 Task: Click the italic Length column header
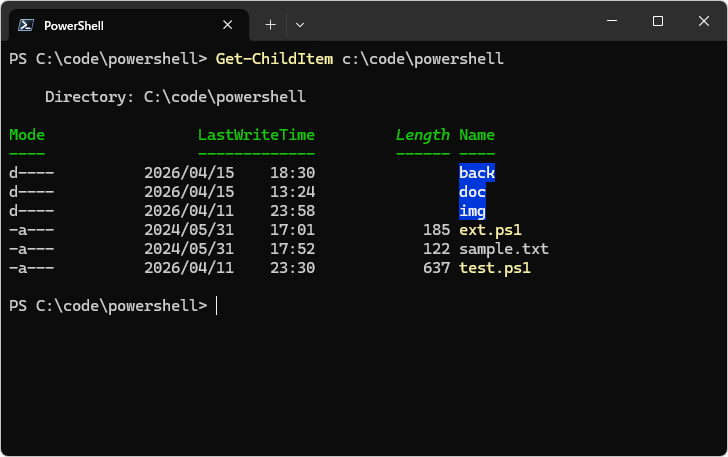(422, 135)
